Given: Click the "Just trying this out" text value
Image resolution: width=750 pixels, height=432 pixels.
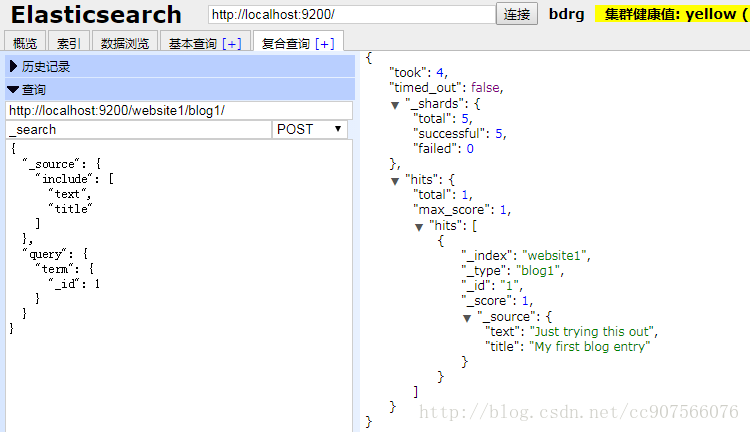Looking at the screenshot, I should pyautogui.click(x=593, y=332).
